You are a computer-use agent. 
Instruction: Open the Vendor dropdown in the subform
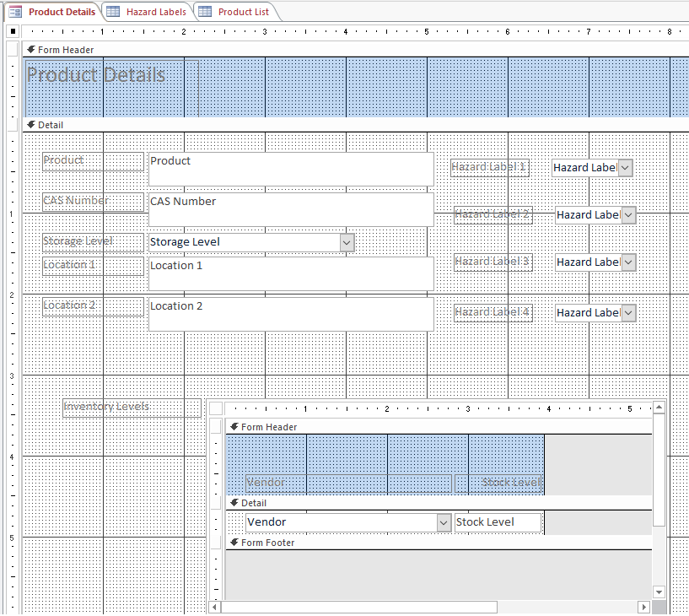point(444,521)
